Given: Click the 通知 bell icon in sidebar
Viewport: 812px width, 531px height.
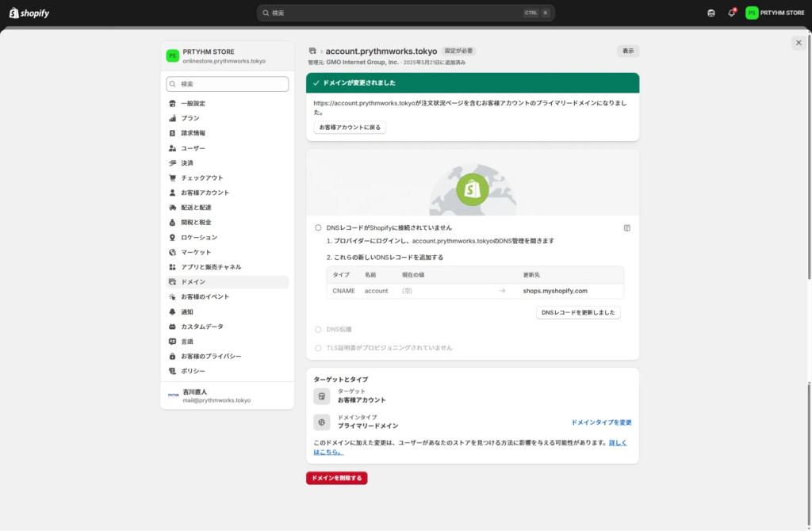Looking at the screenshot, I should click(x=172, y=312).
